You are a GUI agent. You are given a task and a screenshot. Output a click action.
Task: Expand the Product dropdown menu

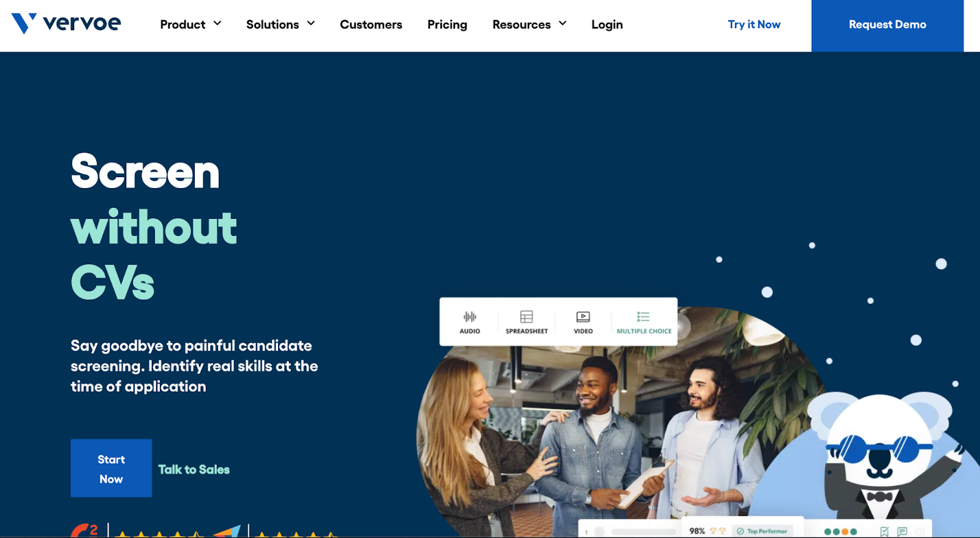pos(190,25)
